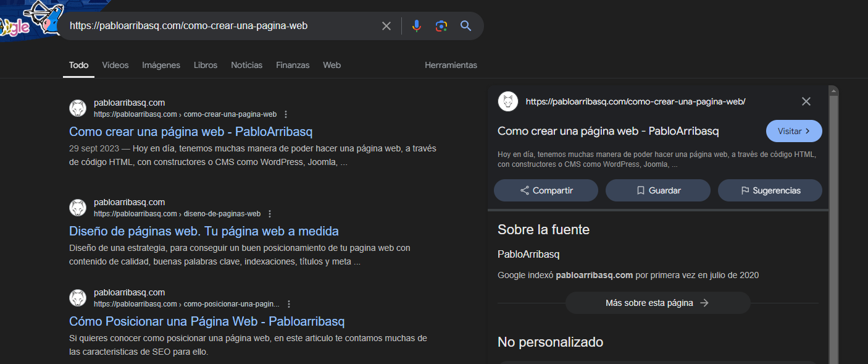The width and height of the screenshot is (868, 364).
Task: Open the Herramientas search tools
Action: click(451, 65)
